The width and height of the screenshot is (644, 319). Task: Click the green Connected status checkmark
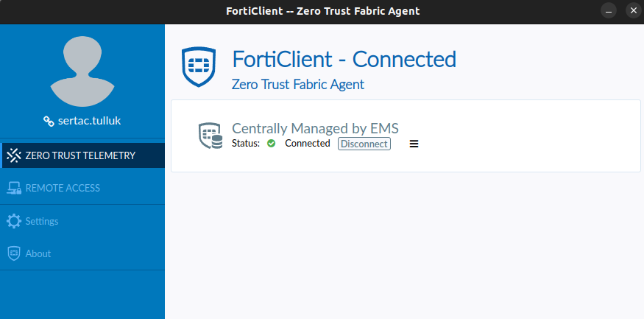tap(271, 144)
